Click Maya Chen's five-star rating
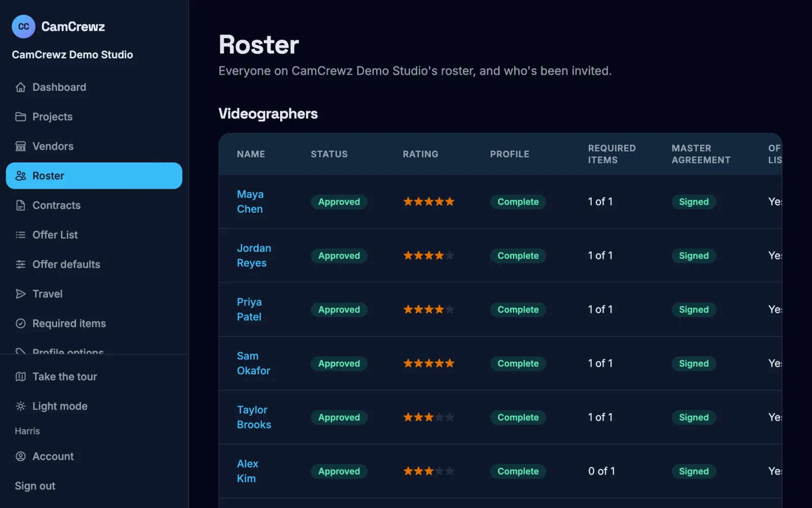The image size is (812, 508). tap(429, 201)
